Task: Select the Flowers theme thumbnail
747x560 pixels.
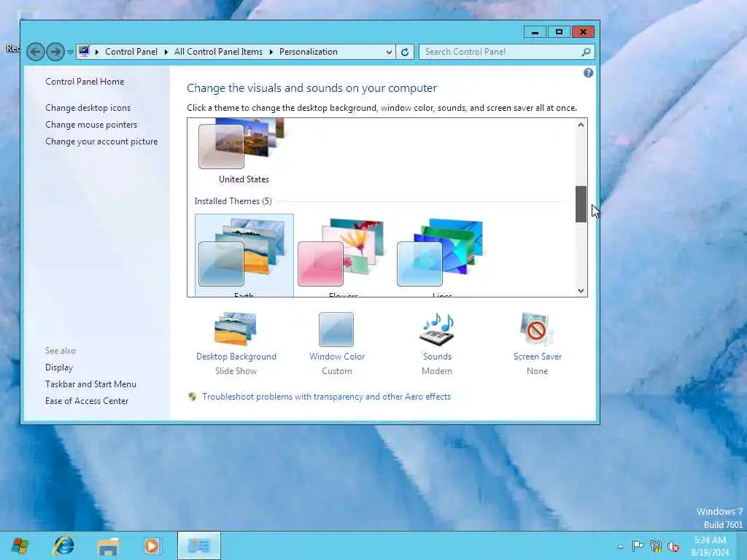Action: click(x=341, y=252)
